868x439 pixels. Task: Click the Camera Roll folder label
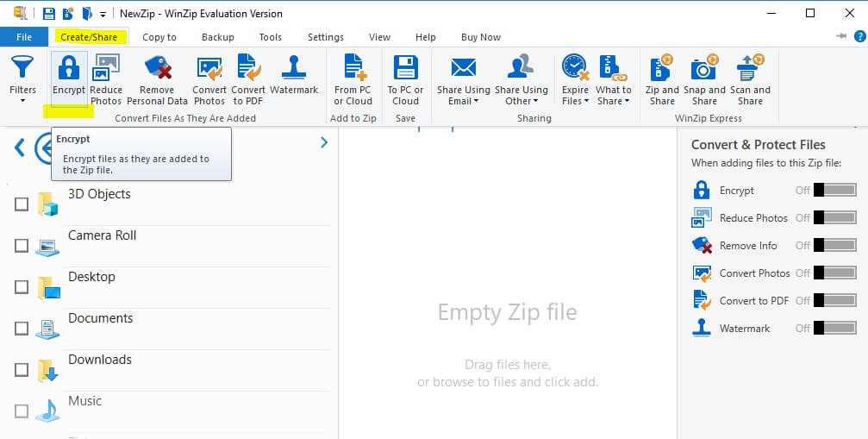tap(102, 235)
